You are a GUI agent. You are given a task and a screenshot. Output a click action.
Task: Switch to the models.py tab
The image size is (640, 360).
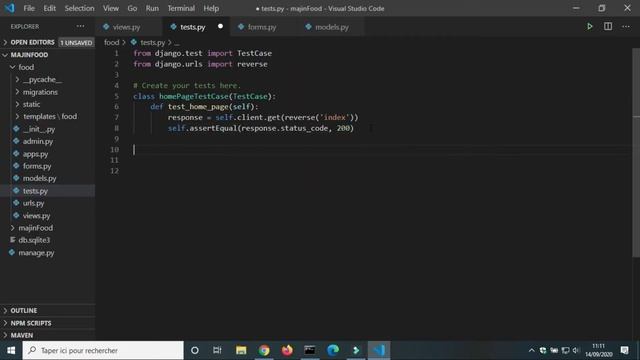point(331,27)
